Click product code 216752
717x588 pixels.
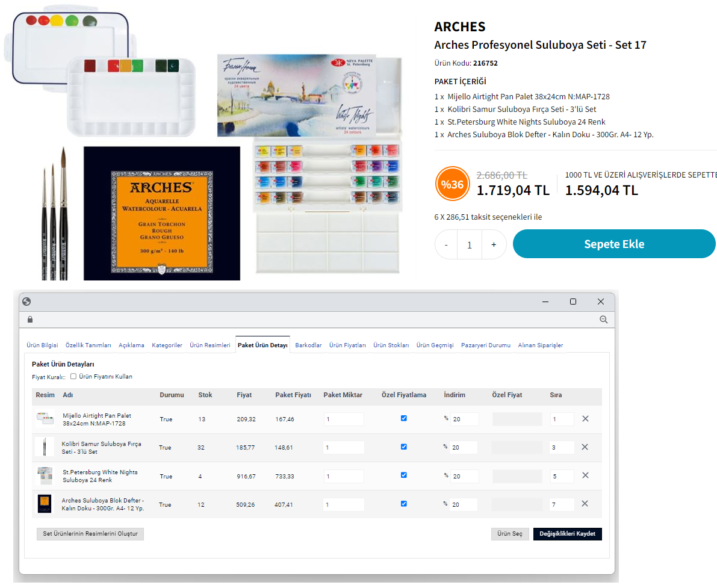click(485, 63)
